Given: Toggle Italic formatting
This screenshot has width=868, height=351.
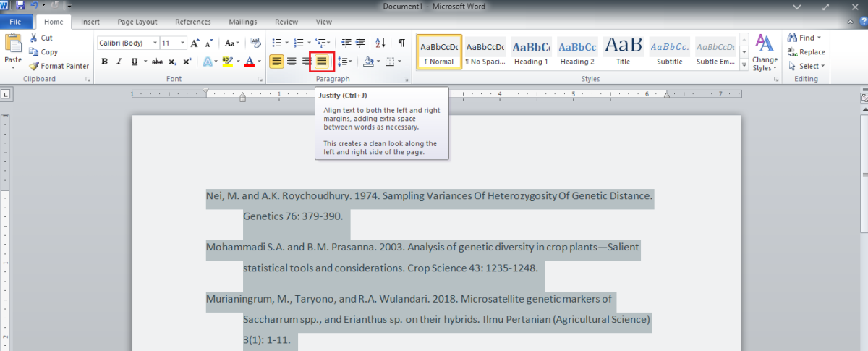Looking at the screenshot, I should [119, 62].
